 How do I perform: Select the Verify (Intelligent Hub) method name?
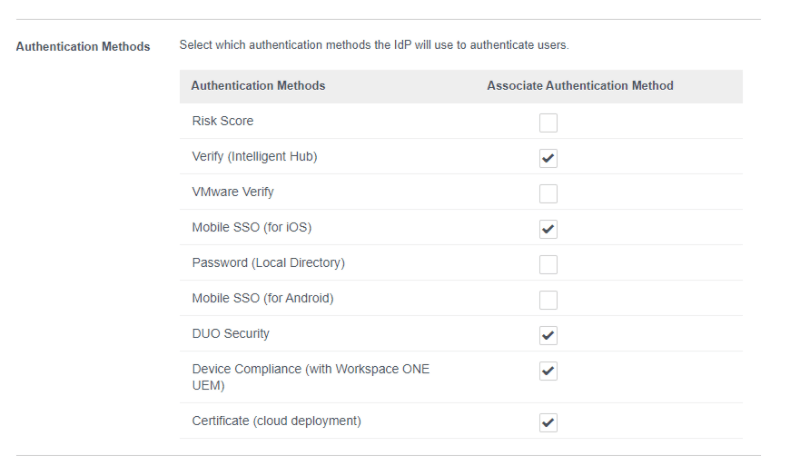(x=254, y=157)
